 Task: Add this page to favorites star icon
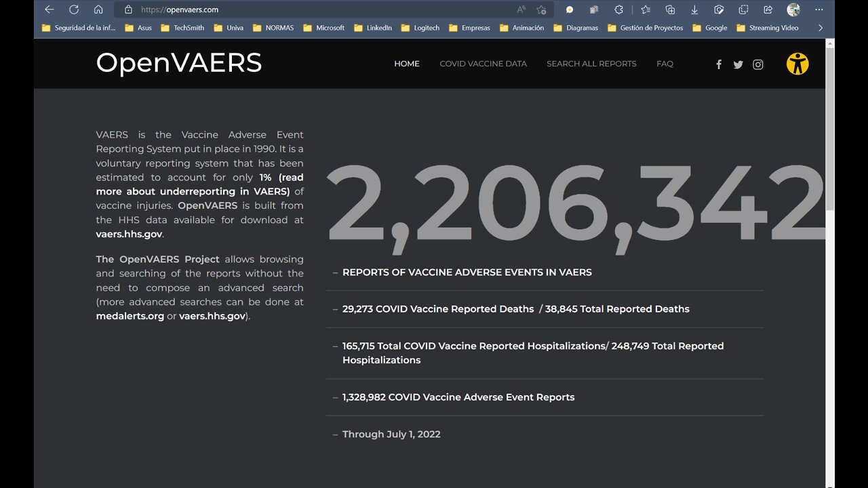point(541,9)
